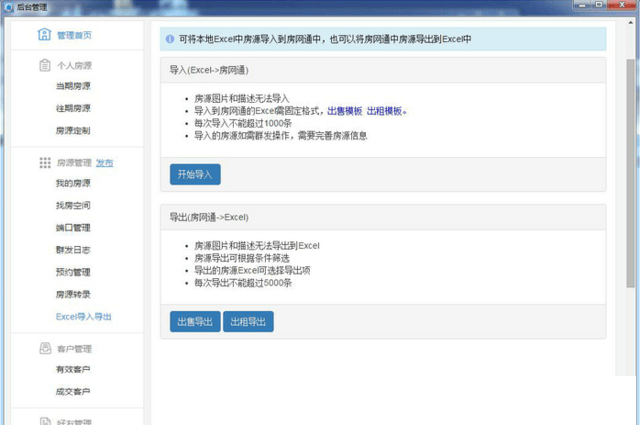Click the scrollbar up arrow
The height and width of the screenshot is (425, 640).
[x=631, y=23]
